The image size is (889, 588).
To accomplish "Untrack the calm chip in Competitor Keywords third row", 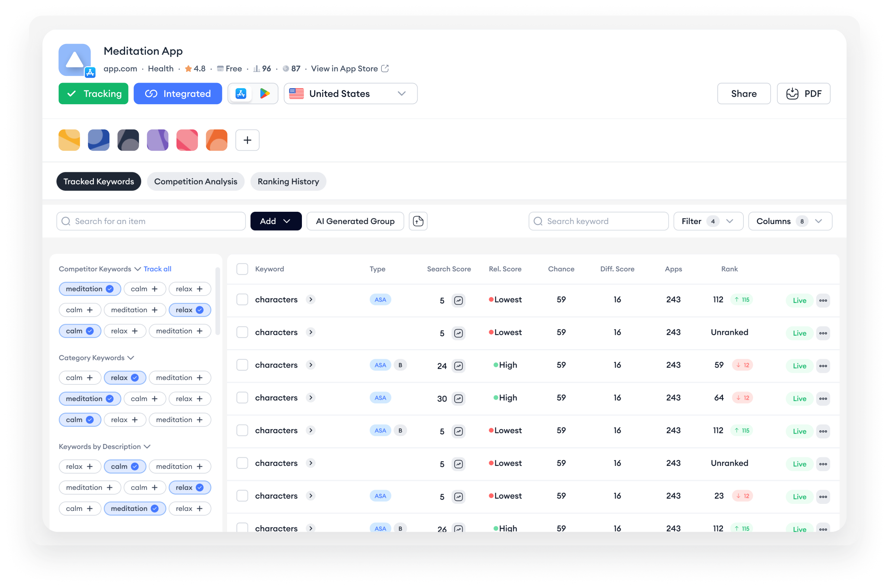I will [x=80, y=331].
